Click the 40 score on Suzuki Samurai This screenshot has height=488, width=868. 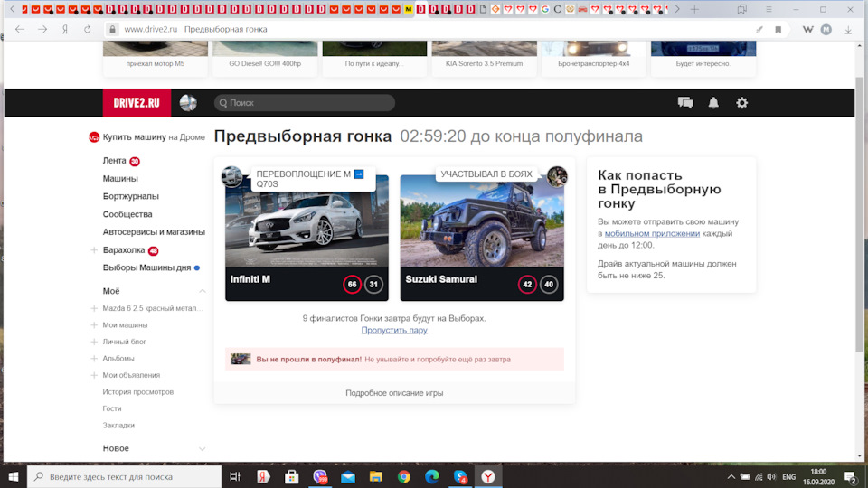click(549, 285)
